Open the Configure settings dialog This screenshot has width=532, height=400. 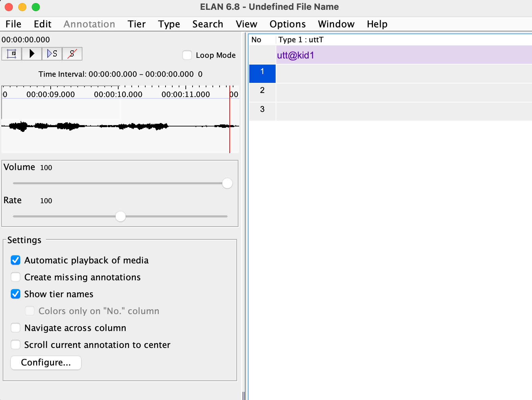click(x=46, y=362)
